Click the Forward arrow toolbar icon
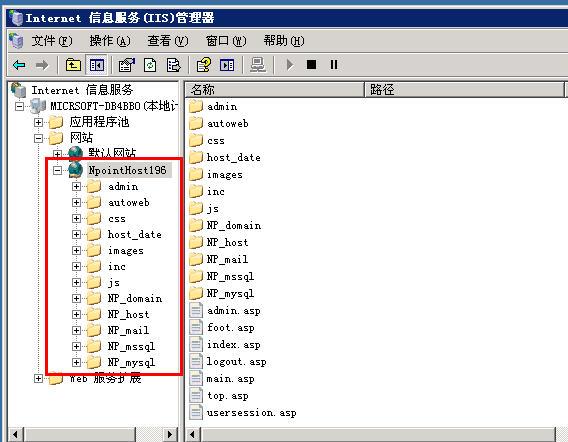This screenshot has width=568, height=442. point(42,65)
